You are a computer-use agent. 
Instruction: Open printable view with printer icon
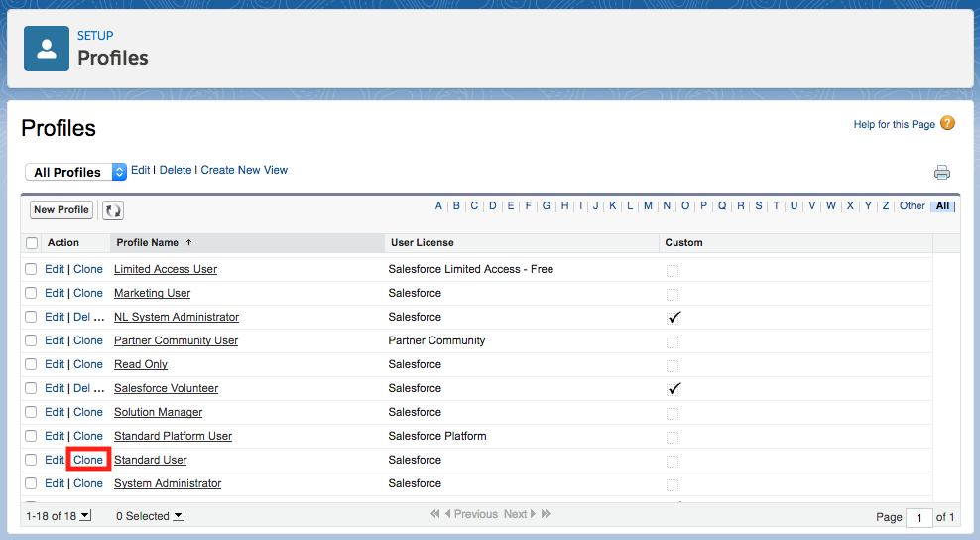coord(942,172)
